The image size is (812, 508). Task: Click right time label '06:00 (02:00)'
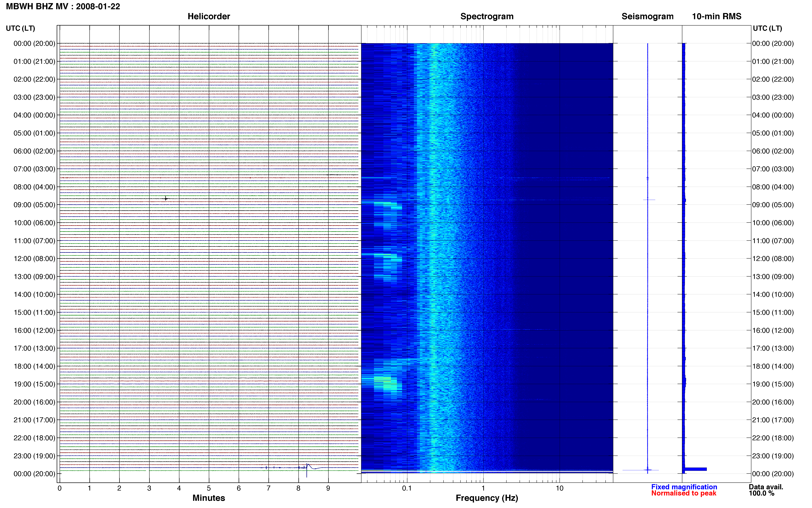773,151
